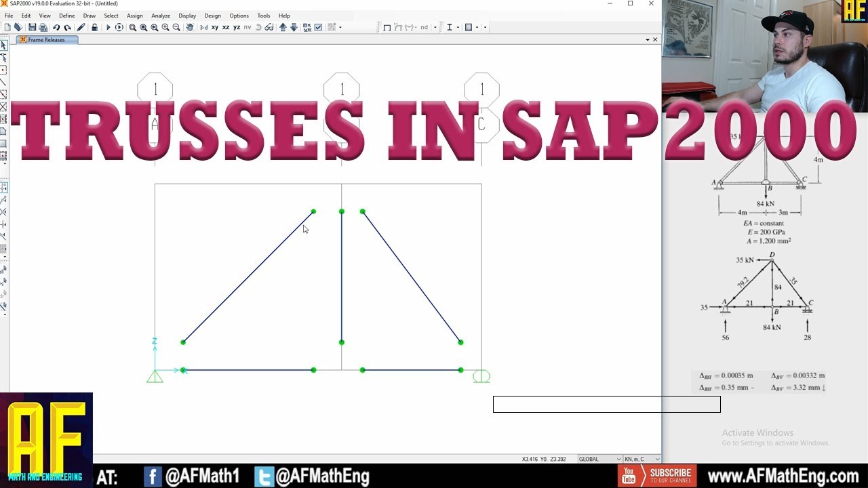Click the pin support at the lower left
The image size is (868, 488).
(x=155, y=376)
